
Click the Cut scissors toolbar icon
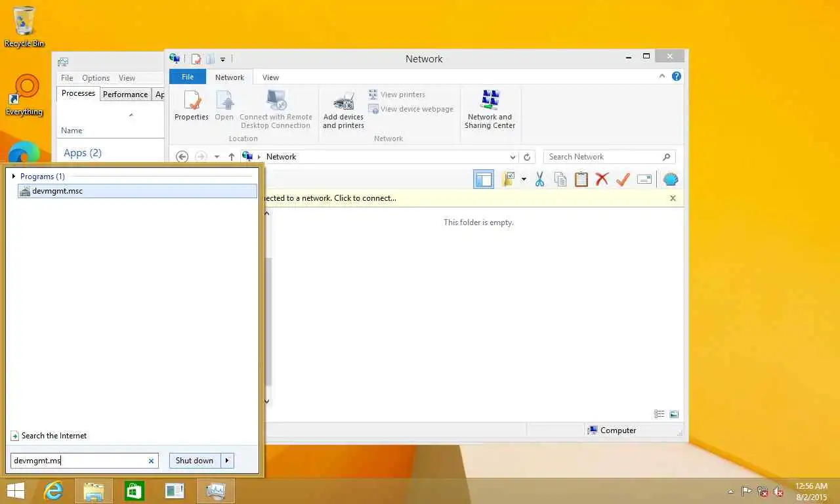pos(539,179)
